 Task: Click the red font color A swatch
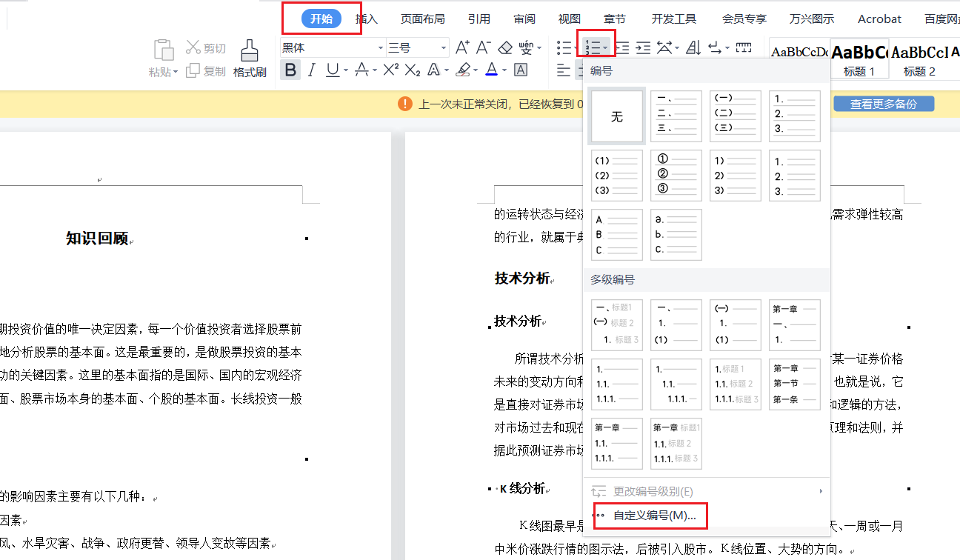pos(491,70)
